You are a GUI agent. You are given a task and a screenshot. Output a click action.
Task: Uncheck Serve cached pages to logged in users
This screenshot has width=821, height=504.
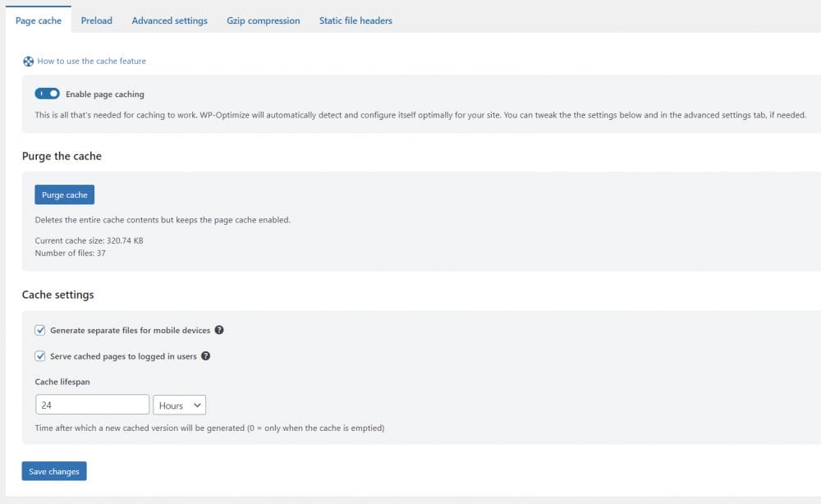(x=40, y=356)
